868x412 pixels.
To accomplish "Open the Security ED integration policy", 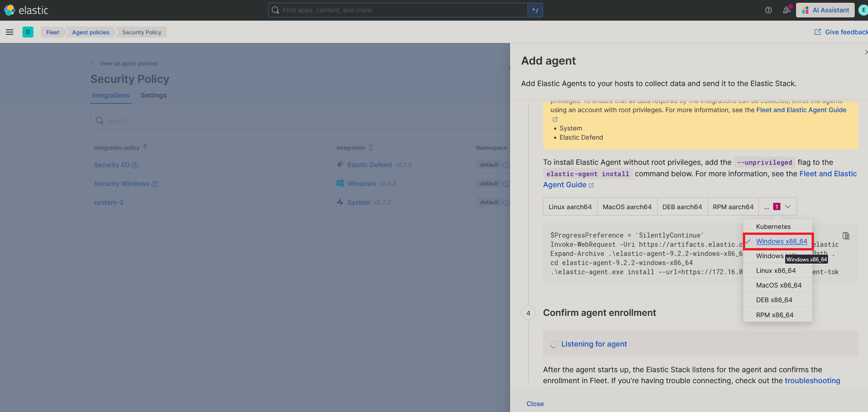I will click(x=112, y=165).
